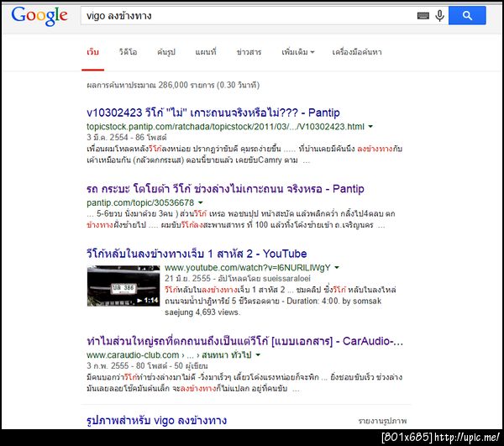
Task: Open the on-screen keyboard icon
Action: [x=423, y=16]
